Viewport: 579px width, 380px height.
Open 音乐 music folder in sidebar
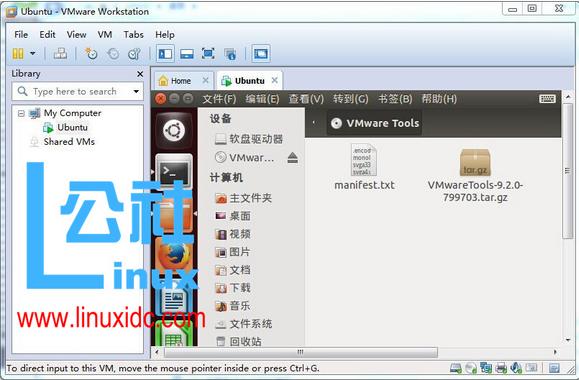[233, 306]
